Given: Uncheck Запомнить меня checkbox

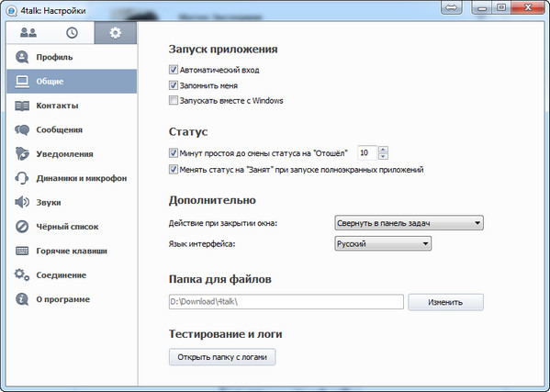Looking at the screenshot, I should click(x=174, y=85).
